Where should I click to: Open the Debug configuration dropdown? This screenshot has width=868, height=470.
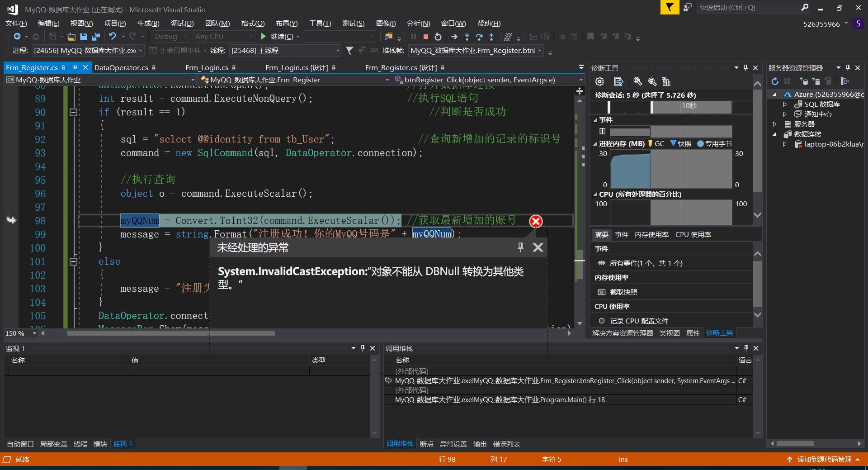pyautogui.click(x=171, y=37)
